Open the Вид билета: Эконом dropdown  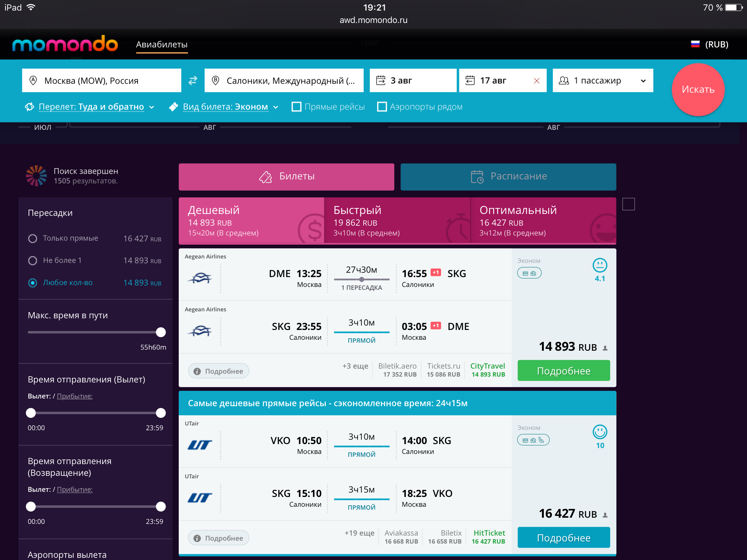pos(231,107)
